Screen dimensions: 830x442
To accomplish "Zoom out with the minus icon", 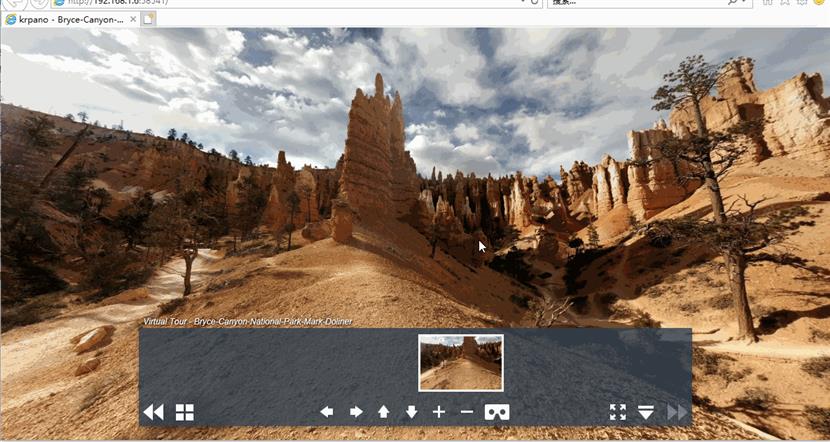I will [x=466, y=412].
